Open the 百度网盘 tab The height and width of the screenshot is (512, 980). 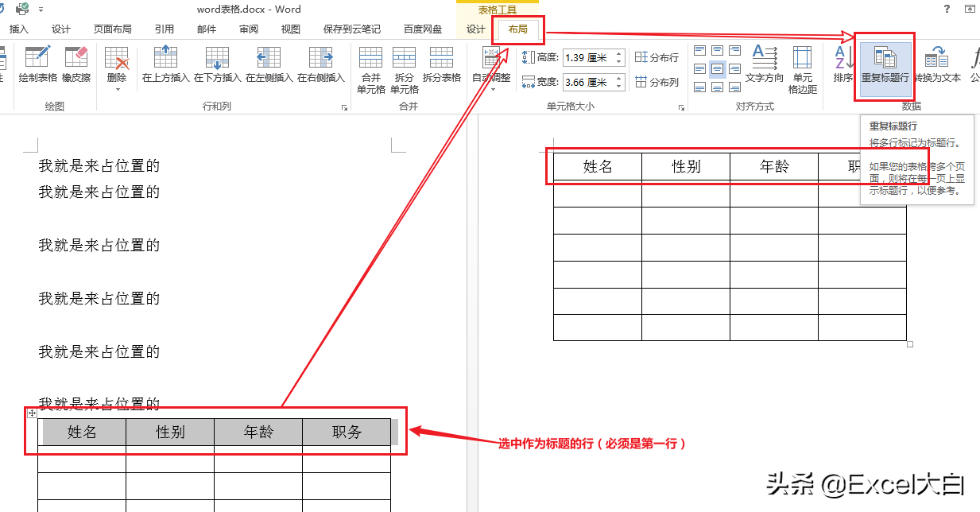coord(423,29)
